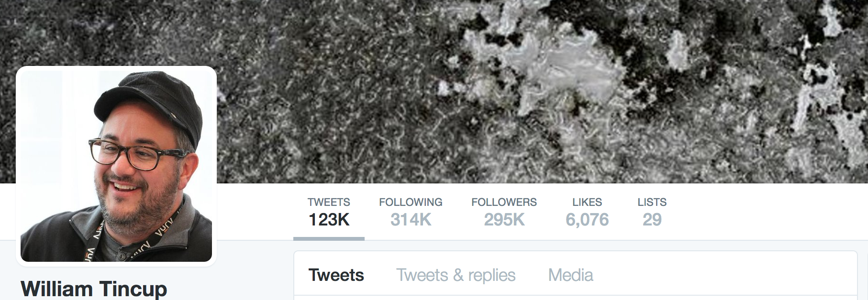868x300 pixels.
Task: Switch to Tweets & replies tab
Action: (x=456, y=275)
